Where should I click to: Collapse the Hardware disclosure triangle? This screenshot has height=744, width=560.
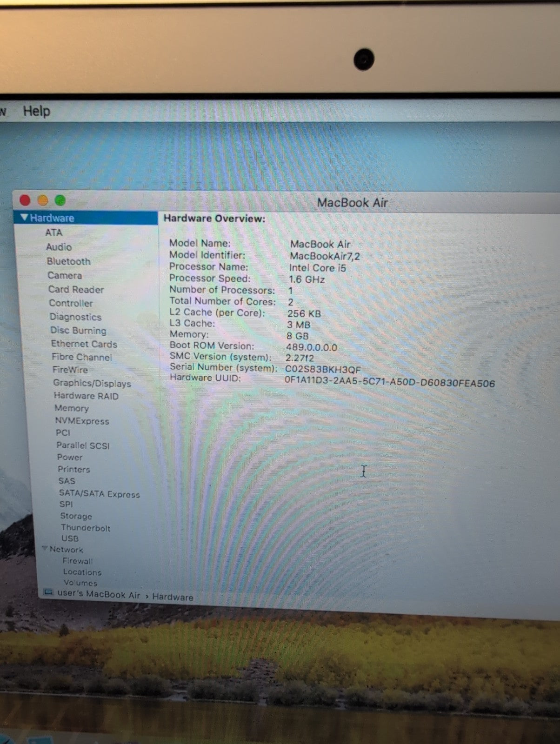pos(24,218)
